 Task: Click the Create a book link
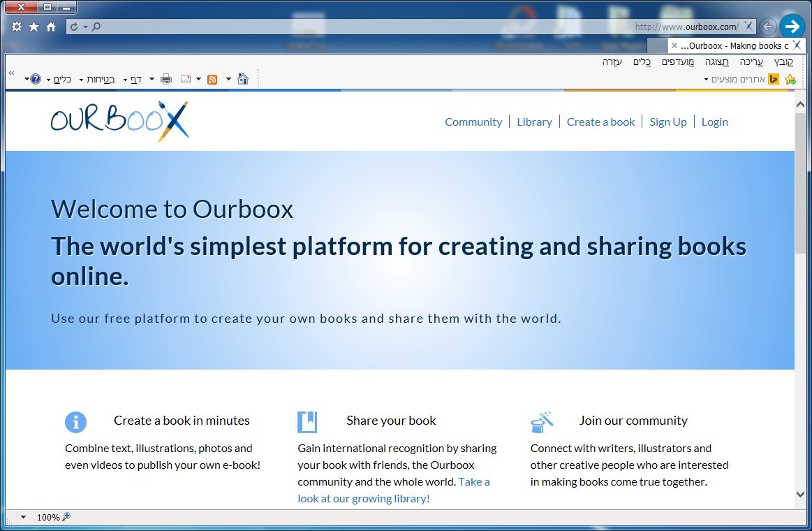point(600,122)
